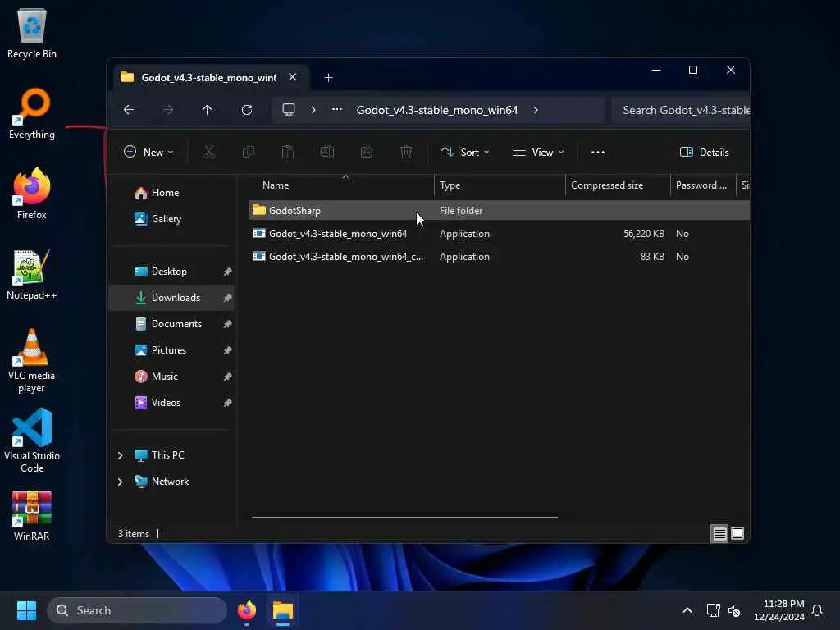Refresh the current folder view

point(247,110)
